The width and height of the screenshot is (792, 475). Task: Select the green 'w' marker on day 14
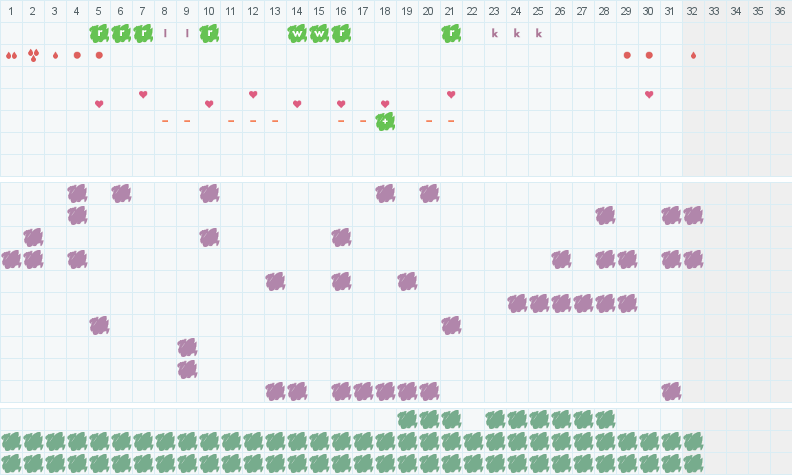pos(297,33)
